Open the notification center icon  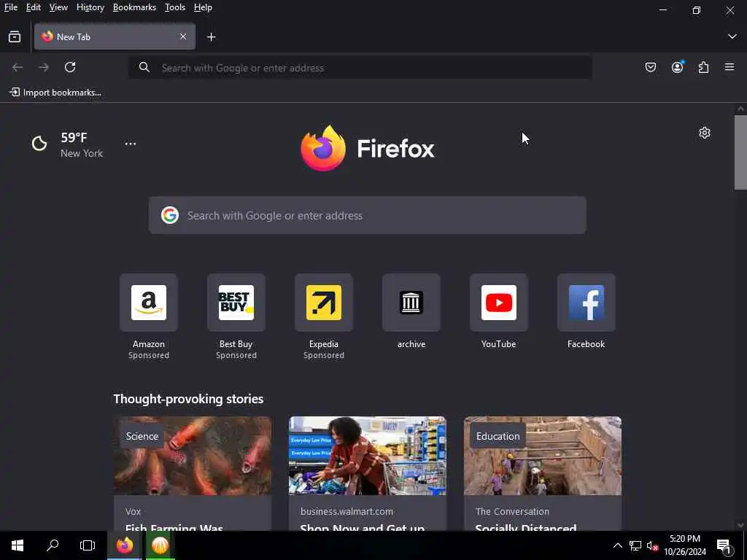(x=724, y=546)
